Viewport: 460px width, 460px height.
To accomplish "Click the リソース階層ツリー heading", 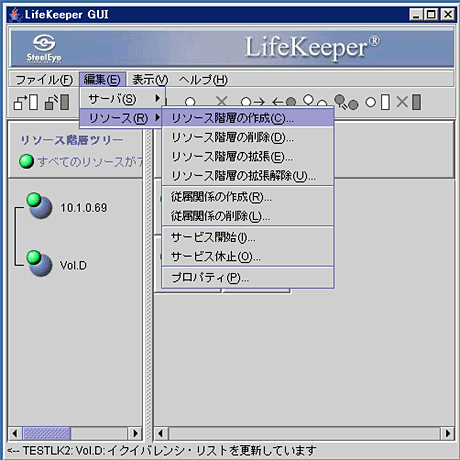I will tap(72, 140).
